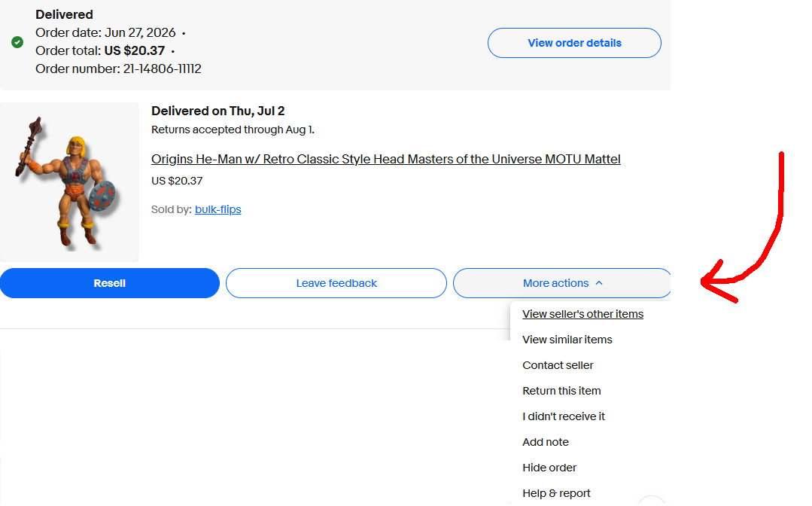Click the green delivered checkmark icon
This screenshot has width=812, height=506.
(x=17, y=42)
